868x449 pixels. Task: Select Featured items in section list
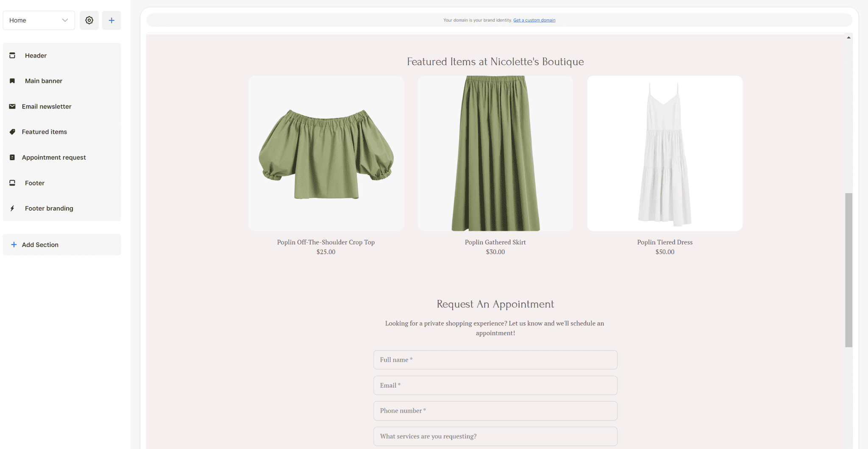click(45, 132)
